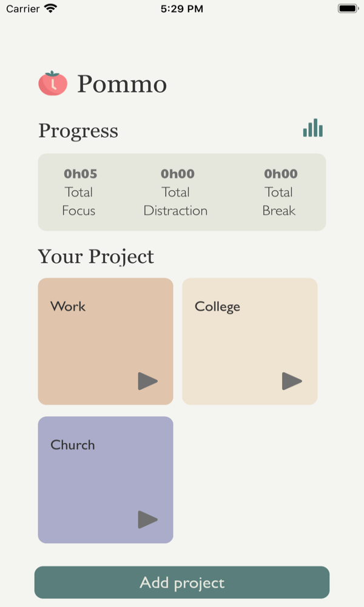Tap the Pommo app title

122,84
